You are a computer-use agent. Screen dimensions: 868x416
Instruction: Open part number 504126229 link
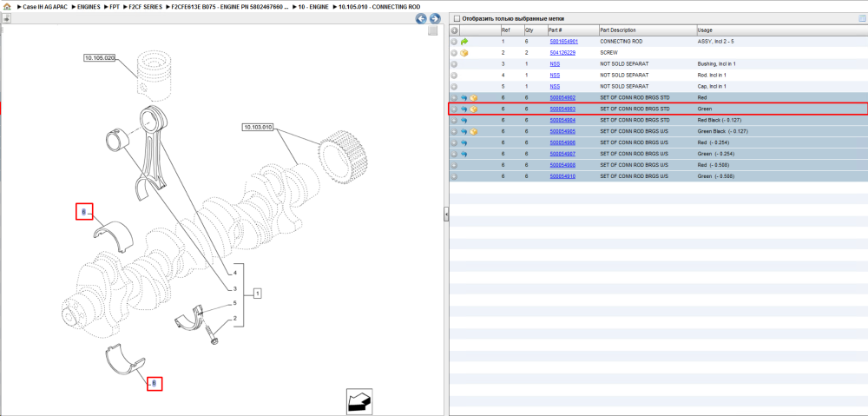562,53
